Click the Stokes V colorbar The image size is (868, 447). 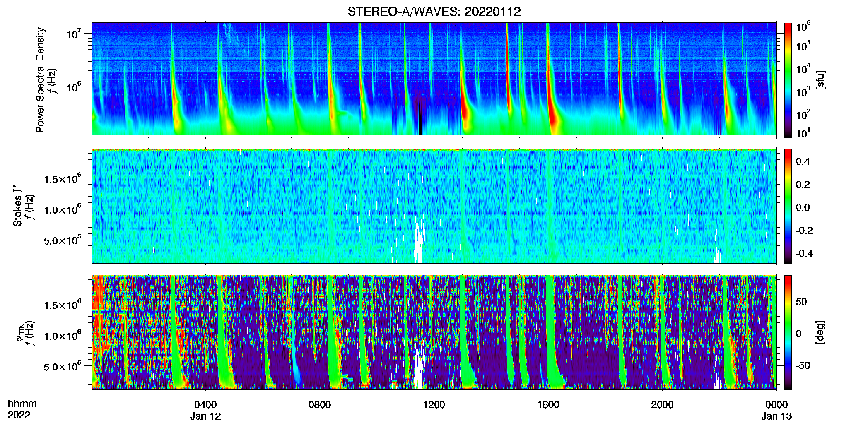tap(788, 206)
